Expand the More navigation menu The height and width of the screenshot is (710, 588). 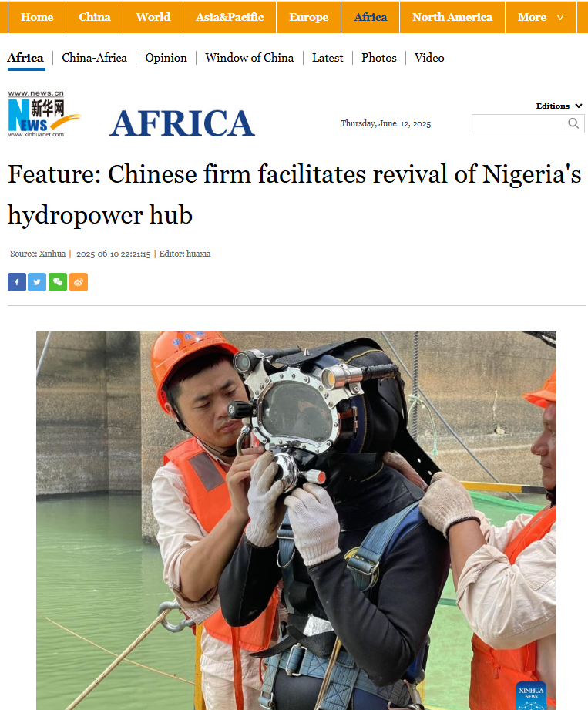click(541, 17)
